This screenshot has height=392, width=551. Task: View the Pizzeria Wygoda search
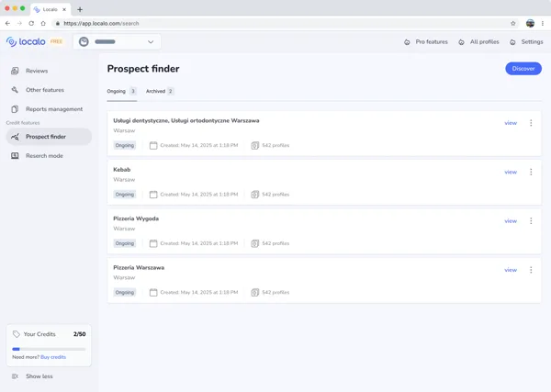(511, 221)
